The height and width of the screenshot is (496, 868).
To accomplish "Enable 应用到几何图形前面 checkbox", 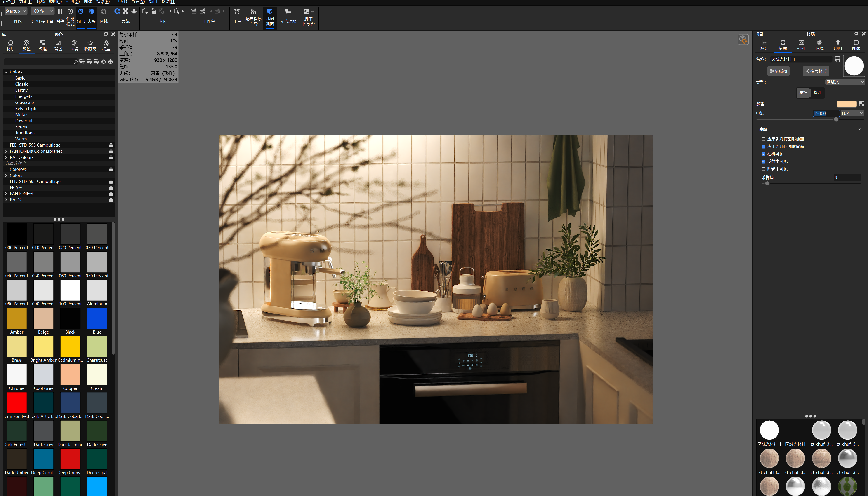I will [763, 139].
